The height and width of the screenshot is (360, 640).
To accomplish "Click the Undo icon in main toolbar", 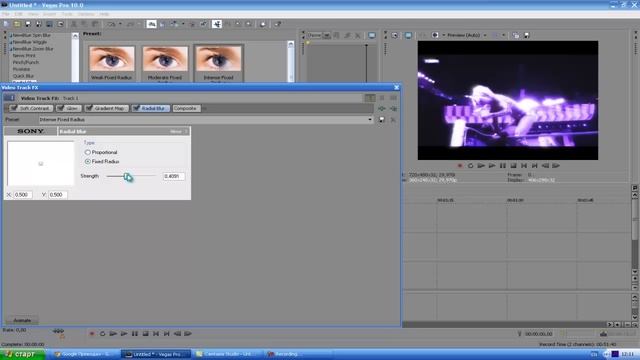I will [111, 24].
